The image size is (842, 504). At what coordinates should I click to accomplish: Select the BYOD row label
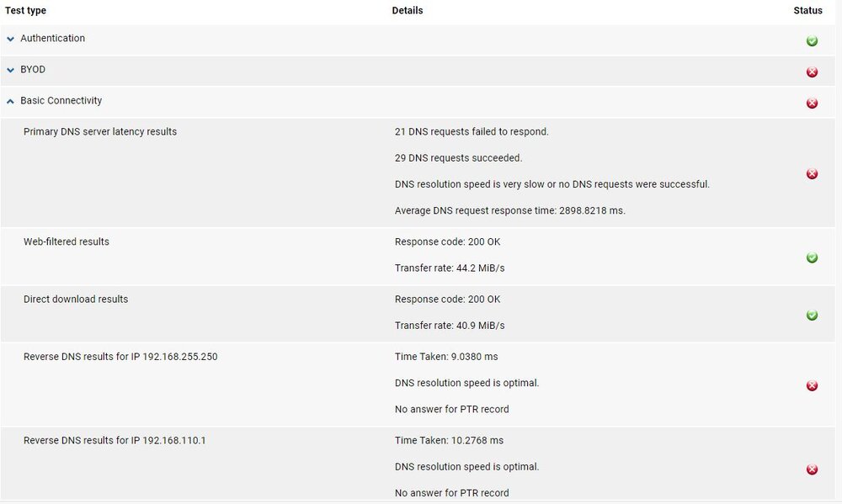[33, 69]
